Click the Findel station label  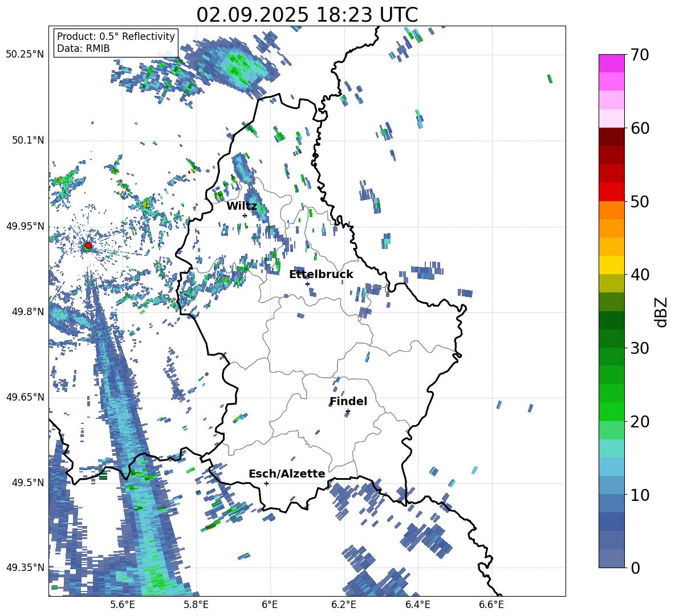coord(348,401)
